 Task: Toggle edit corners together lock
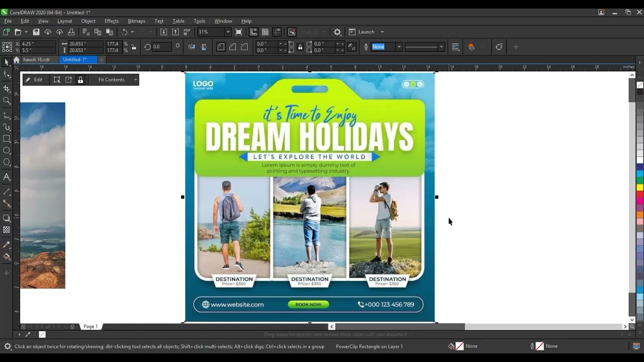(300, 47)
